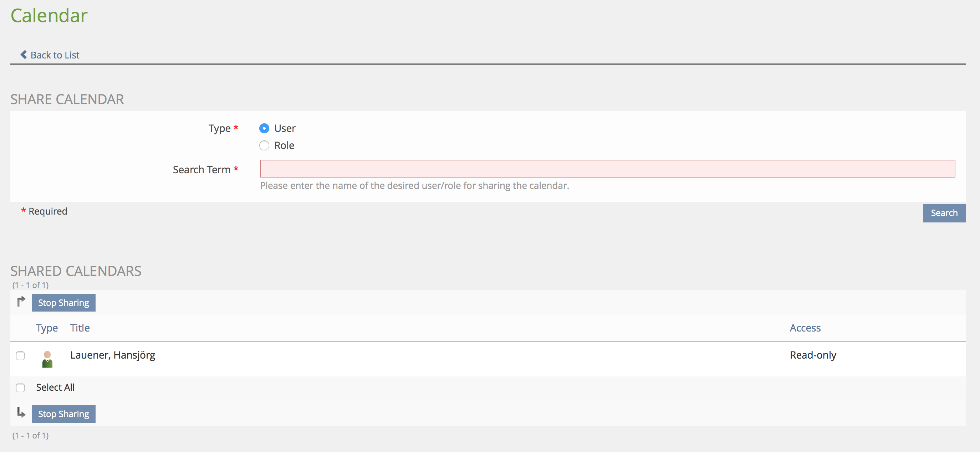The width and height of the screenshot is (980, 452).
Task: Click the lower Stop Sharing button
Action: (x=63, y=414)
